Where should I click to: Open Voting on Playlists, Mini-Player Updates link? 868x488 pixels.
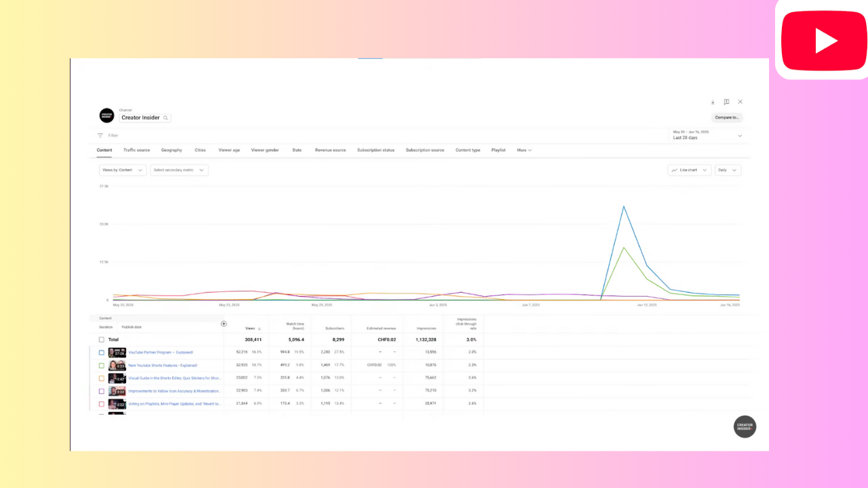pos(174,404)
